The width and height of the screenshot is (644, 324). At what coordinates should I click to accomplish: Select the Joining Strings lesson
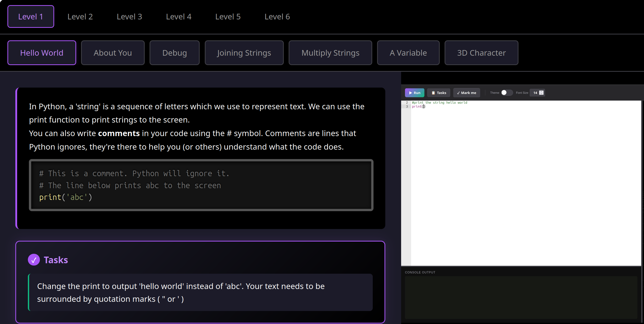tap(244, 53)
